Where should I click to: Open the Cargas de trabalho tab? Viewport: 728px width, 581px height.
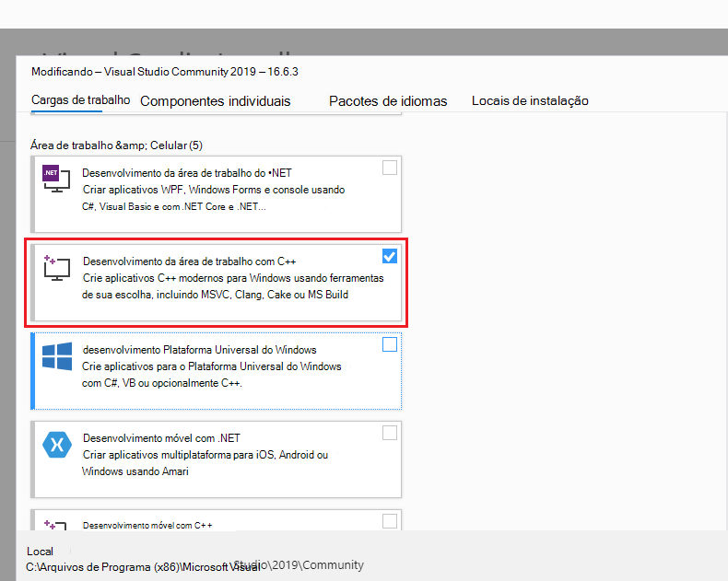pos(81,99)
